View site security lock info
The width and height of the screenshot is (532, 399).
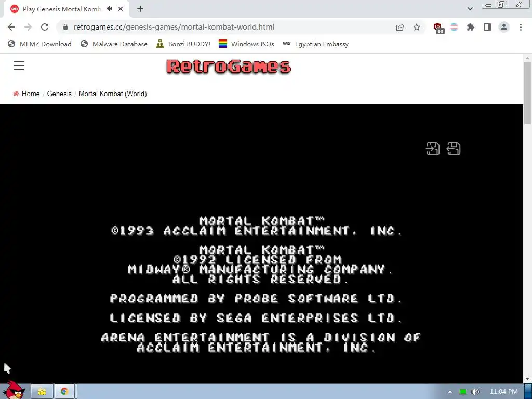pos(65,27)
